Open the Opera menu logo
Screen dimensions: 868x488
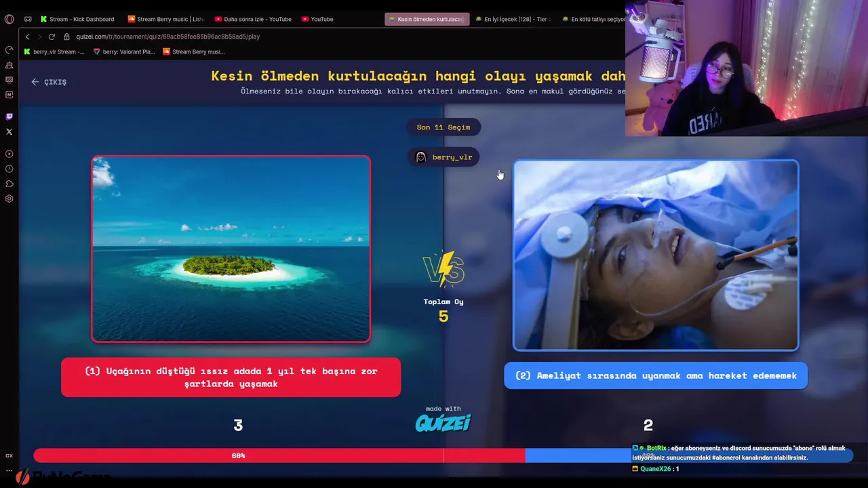9,19
